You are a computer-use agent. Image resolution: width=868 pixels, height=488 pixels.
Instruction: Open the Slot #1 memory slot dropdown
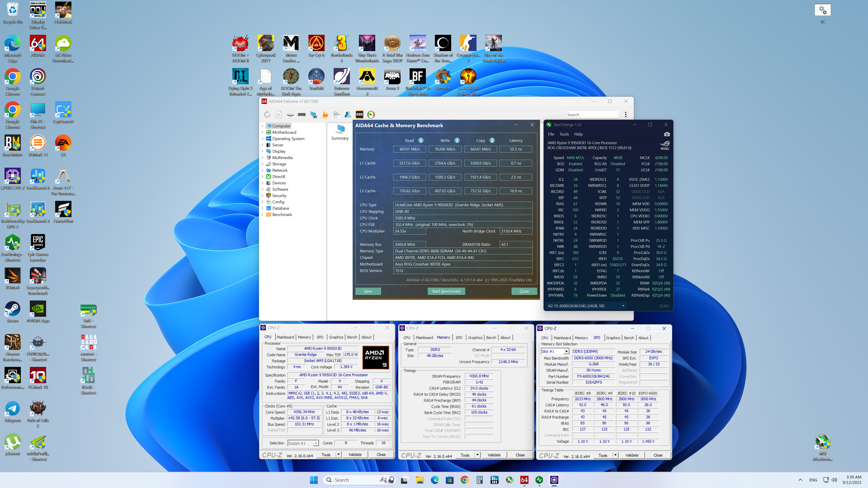[x=566, y=352]
